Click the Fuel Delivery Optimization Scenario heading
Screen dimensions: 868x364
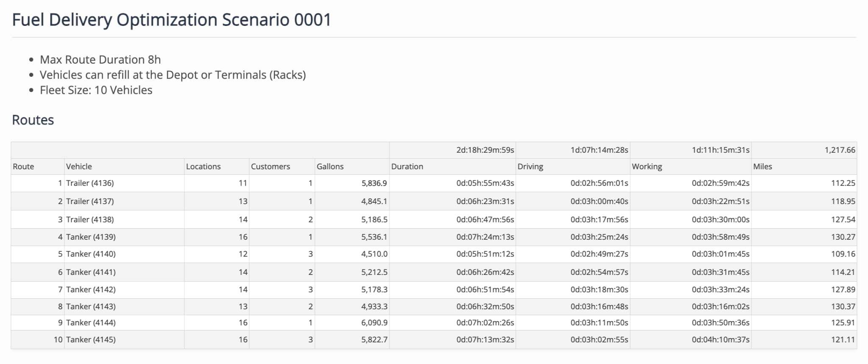click(x=171, y=20)
